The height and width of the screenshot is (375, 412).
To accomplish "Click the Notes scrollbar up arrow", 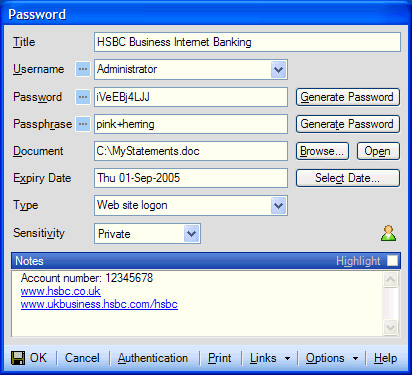I will (390, 280).
